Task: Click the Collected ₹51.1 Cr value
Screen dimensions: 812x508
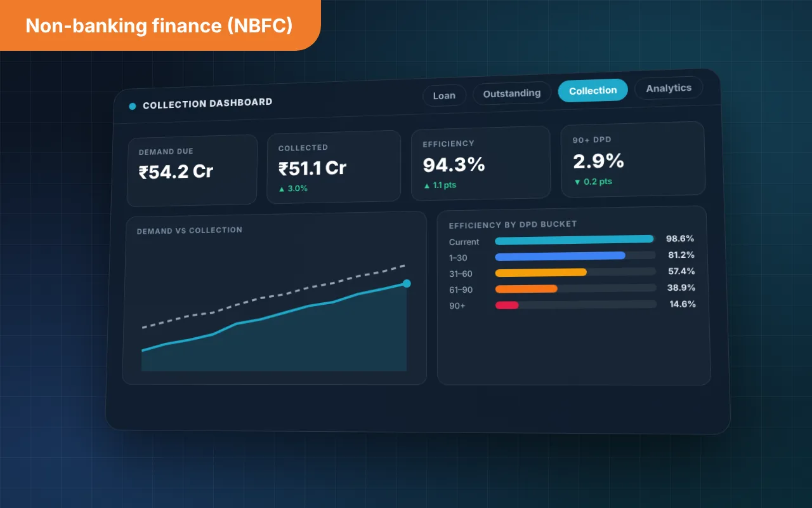Action: [312, 168]
